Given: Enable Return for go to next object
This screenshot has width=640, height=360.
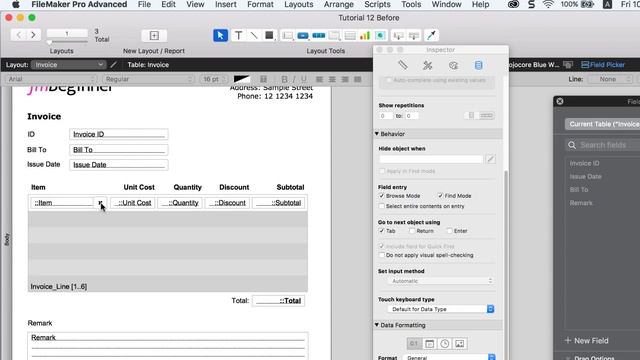Looking at the screenshot, I should pos(412,231).
